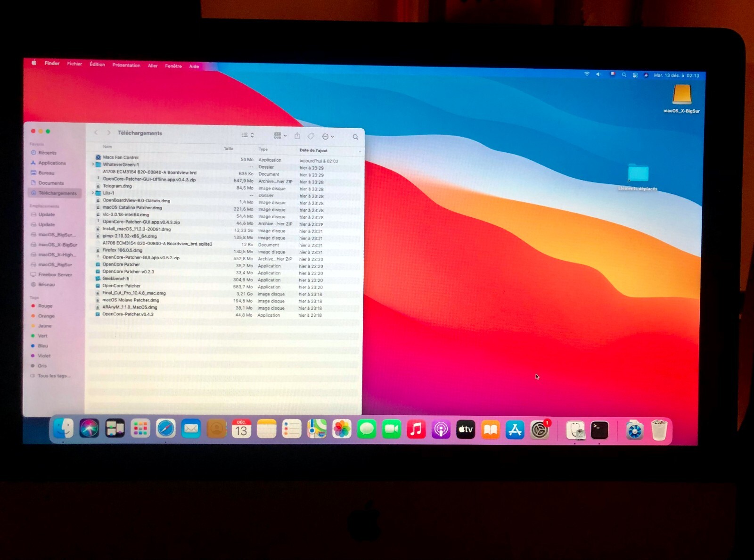Open the Trash in the Dock

pyautogui.click(x=659, y=430)
